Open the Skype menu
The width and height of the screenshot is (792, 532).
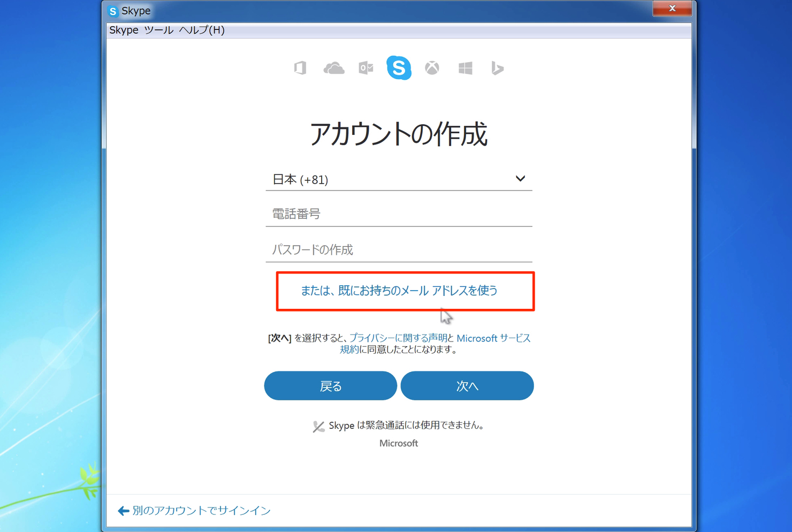(x=124, y=30)
